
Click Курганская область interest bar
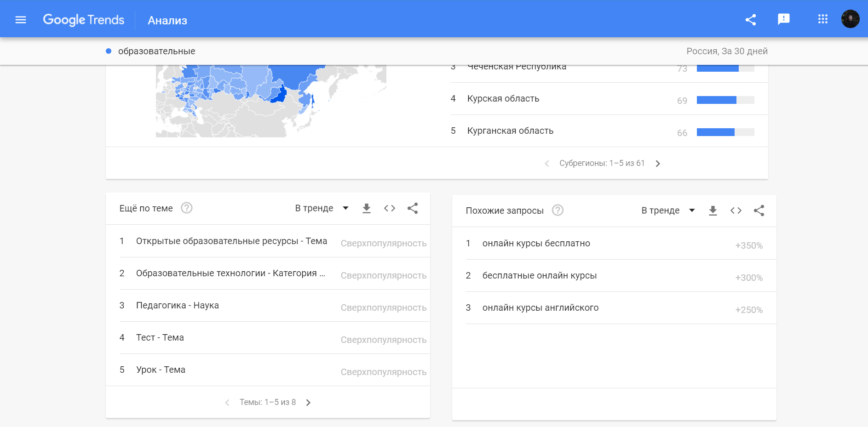[725, 132]
